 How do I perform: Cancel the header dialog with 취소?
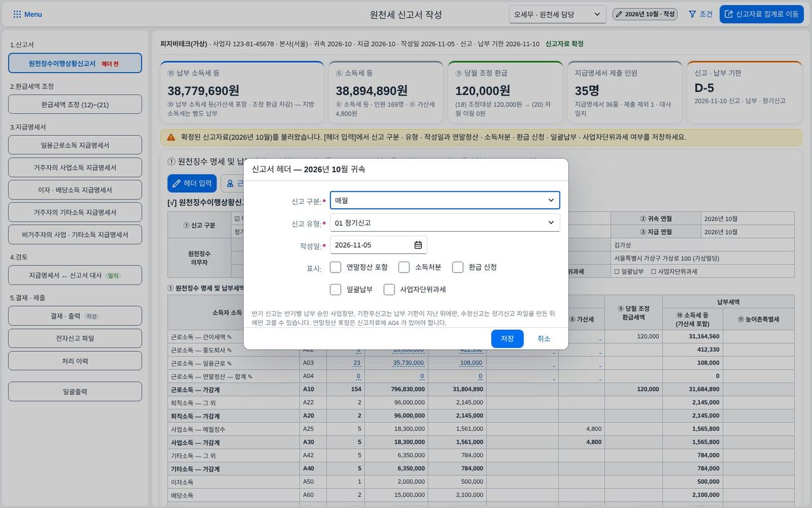click(544, 338)
